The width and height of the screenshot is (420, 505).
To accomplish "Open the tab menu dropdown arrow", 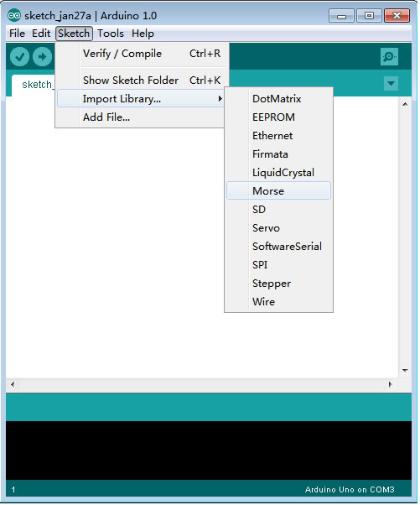I will click(391, 83).
